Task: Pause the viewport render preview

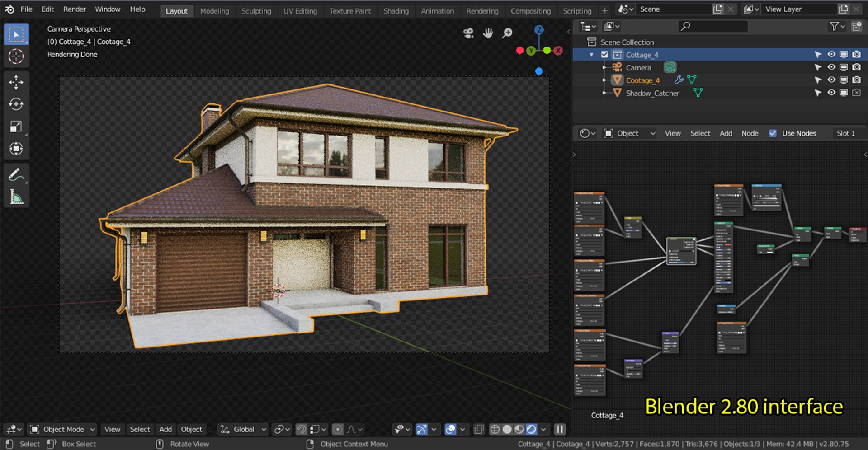Action: [x=560, y=429]
